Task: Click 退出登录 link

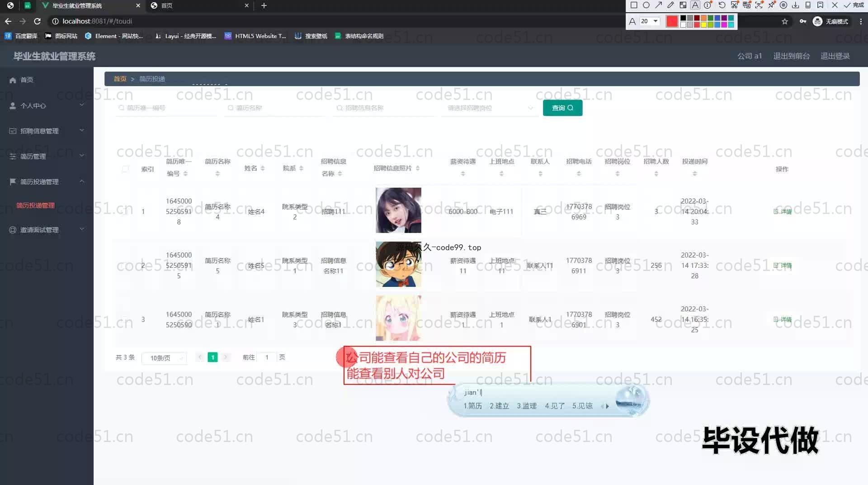Action: 835,56
